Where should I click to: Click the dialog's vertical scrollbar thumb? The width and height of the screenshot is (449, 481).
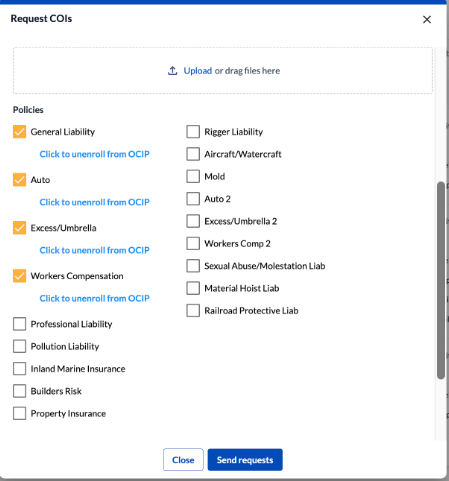point(441,280)
